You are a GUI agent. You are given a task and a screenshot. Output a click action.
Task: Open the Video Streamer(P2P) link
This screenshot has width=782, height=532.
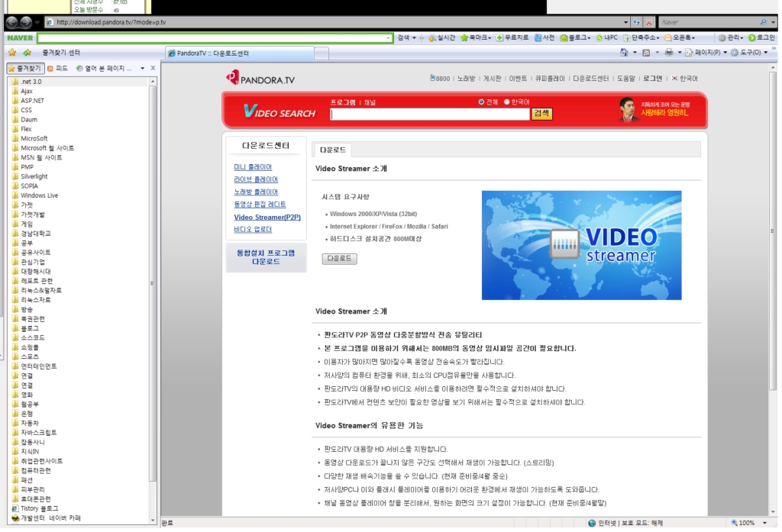[267, 217]
